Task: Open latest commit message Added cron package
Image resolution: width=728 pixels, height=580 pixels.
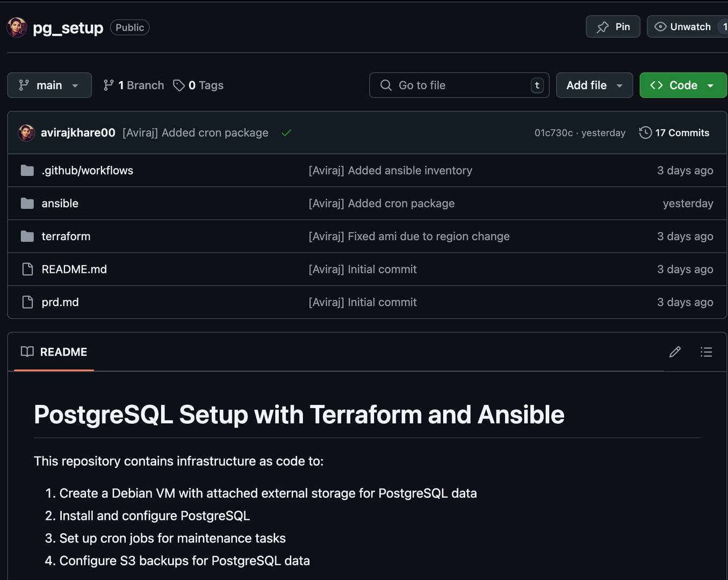Action: [196, 133]
